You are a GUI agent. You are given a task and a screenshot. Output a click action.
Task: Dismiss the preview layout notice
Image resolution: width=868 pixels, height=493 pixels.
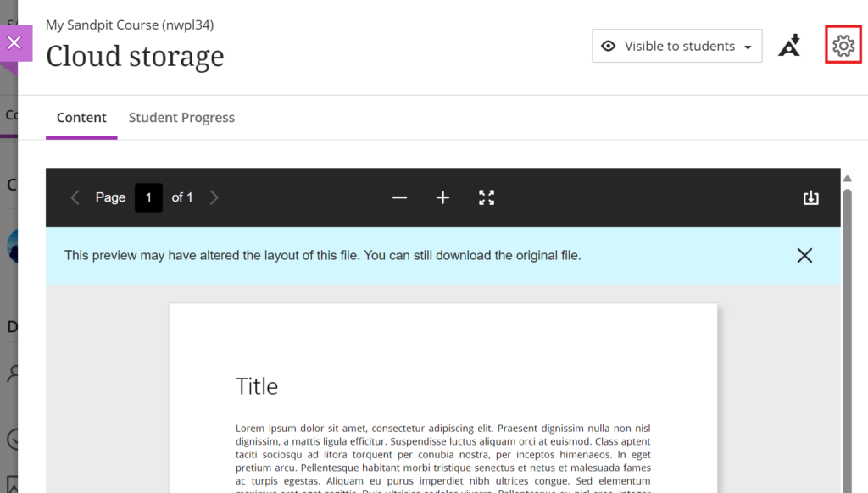click(x=804, y=255)
